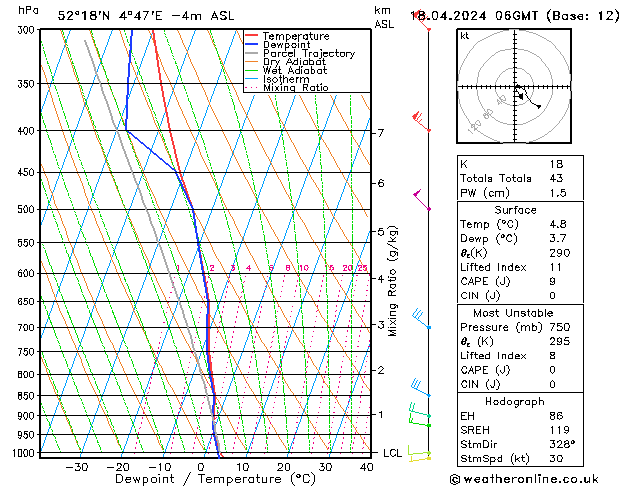
Task: Click the center of the hodograph circle
Action: point(516,88)
